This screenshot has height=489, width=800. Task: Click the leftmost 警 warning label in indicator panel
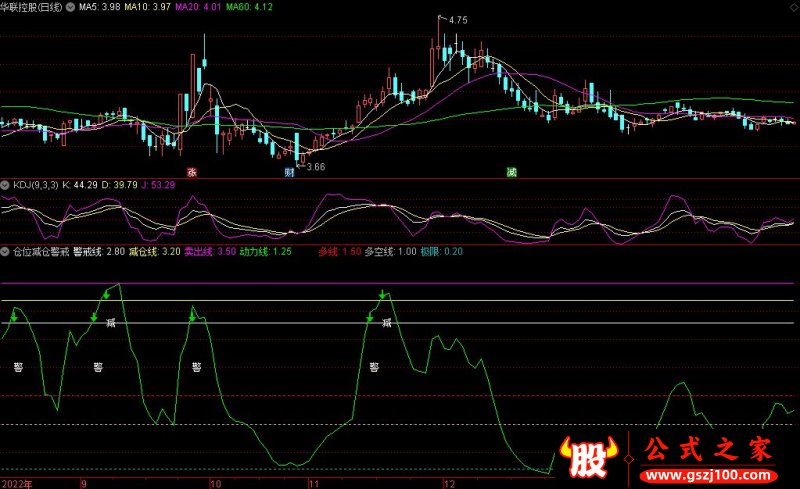pos(18,367)
